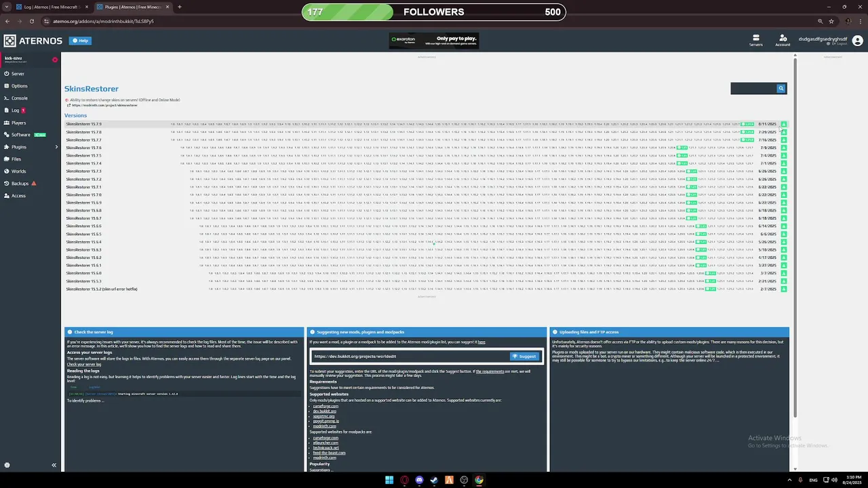The image size is (868, 488).
Task: Click green install icon for SkinsRestorer 15.7.0
Action: [x=783, y=195]
